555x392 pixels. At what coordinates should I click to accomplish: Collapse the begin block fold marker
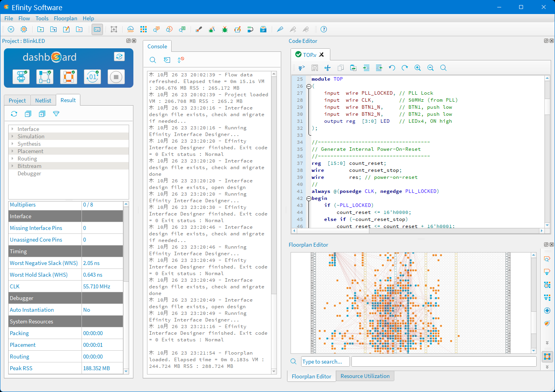click(309, 198)
